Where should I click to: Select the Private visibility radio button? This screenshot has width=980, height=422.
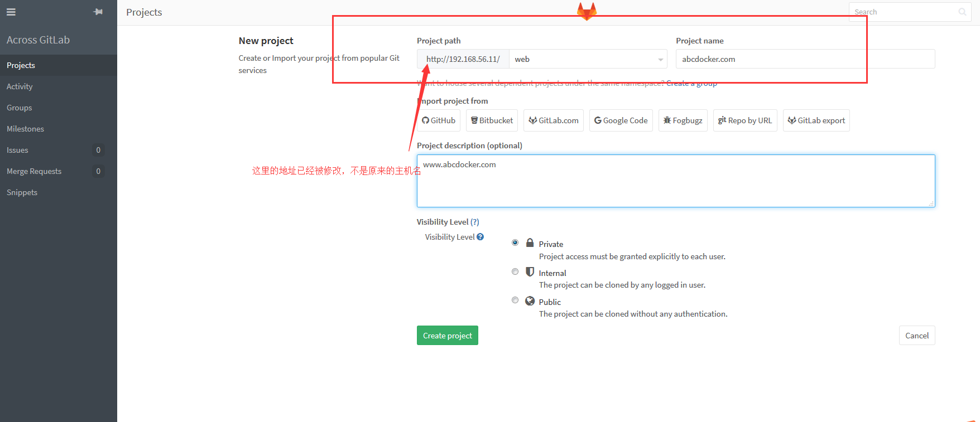coord(515,242)
